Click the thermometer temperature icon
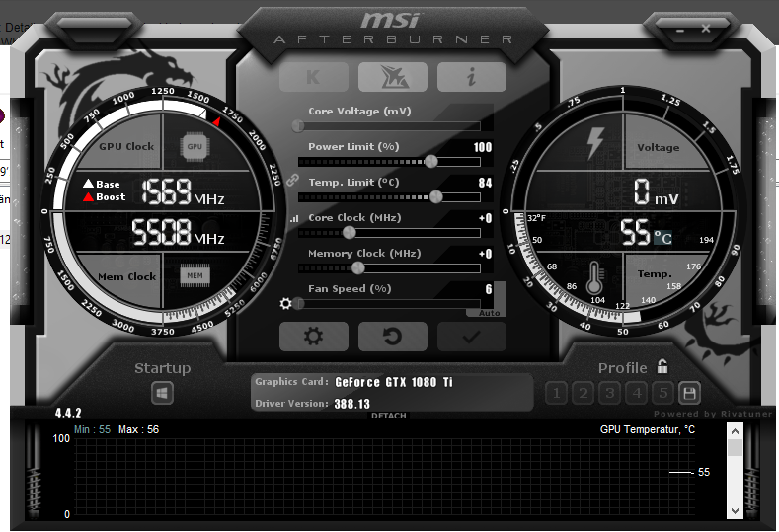The image size is (779, 532). tap(594, 277)
